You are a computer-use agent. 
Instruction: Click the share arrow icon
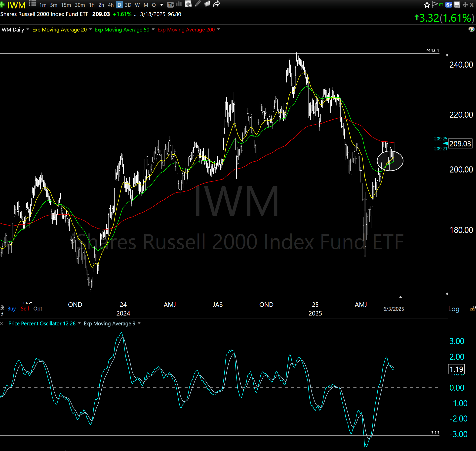click(217, 4)
